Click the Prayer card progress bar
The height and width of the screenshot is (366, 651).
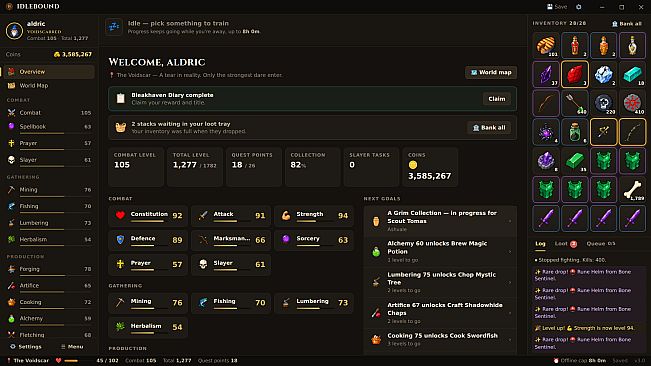point(149,270)
